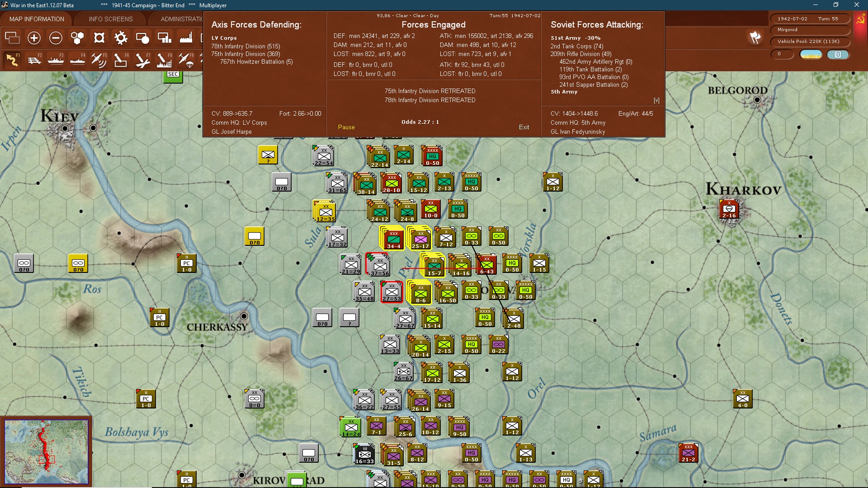Screen dimensions: 868x488
Task: Select the 25-17 highlighted unit stack
Action: [x=420, y=238]
